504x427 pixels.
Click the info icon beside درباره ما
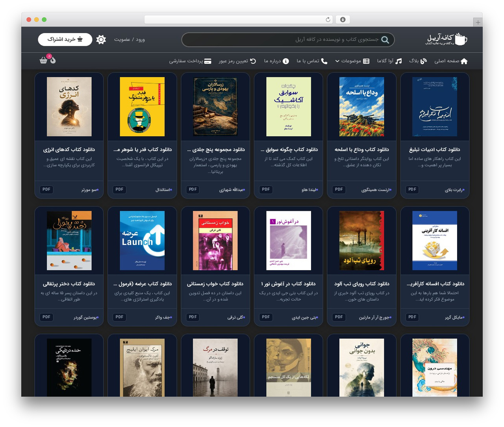(x=286, y=61)
